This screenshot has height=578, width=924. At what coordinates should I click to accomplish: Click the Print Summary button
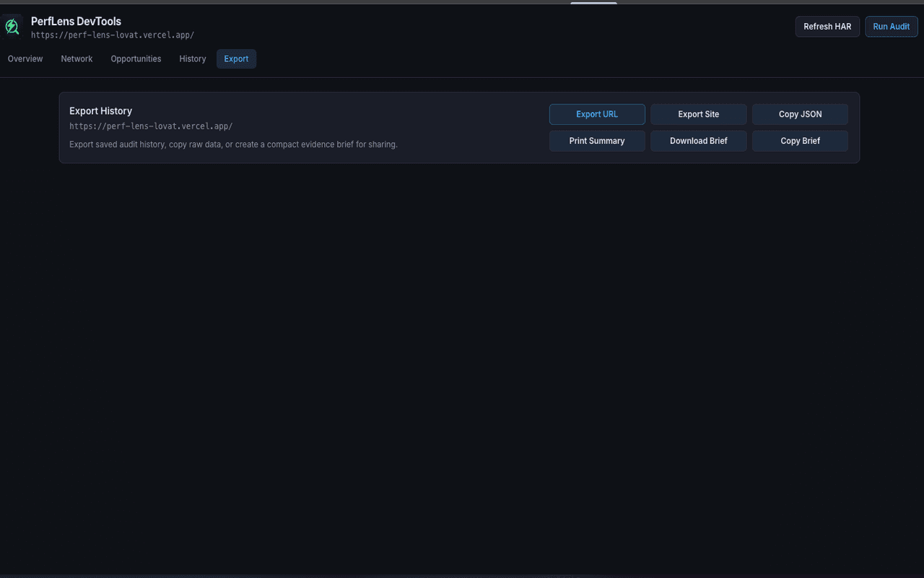(597, 141)
